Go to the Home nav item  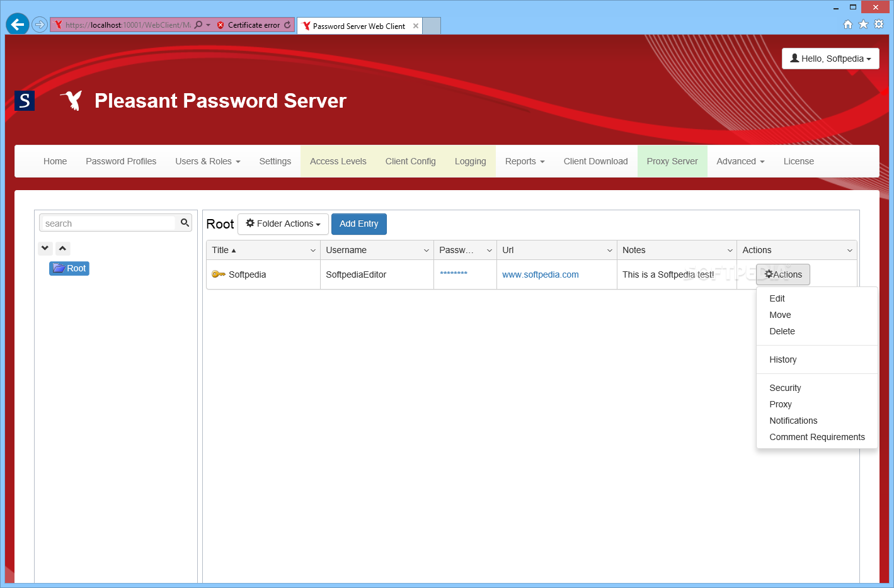coord(55,161)
